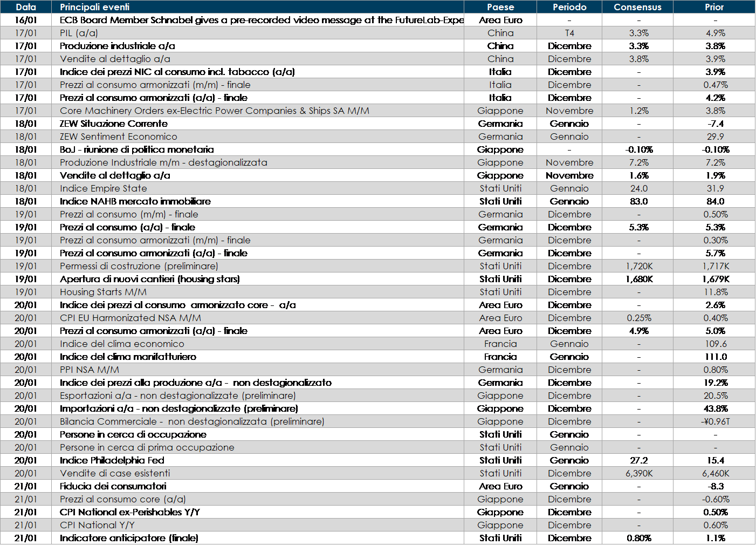Viewport: 756px width, 545px height.
Task: Select the 6,390K consensus value
Action: click(x=638, y=473)
